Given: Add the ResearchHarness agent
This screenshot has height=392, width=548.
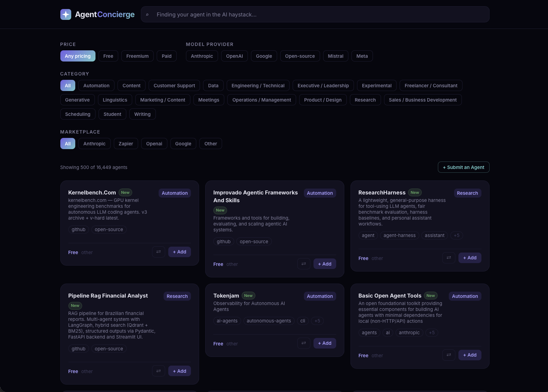Looking at the screenshot, I should (470, 258).
